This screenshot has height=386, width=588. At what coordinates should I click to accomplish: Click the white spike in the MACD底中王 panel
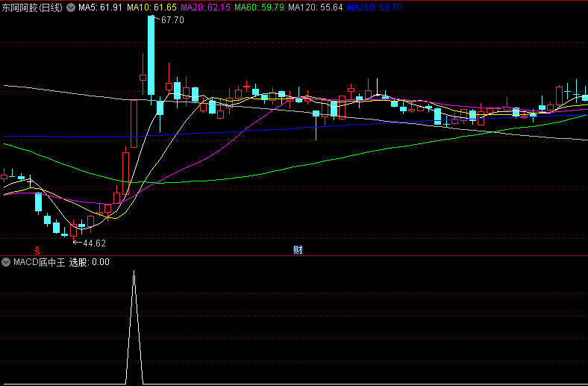tap(134, 327)
